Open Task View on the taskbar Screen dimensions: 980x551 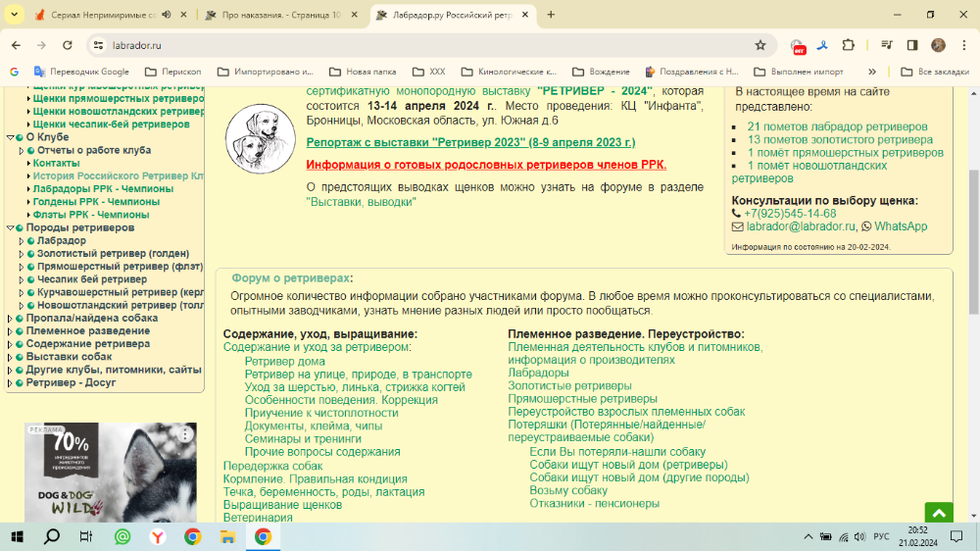click(x=86, y=536)
